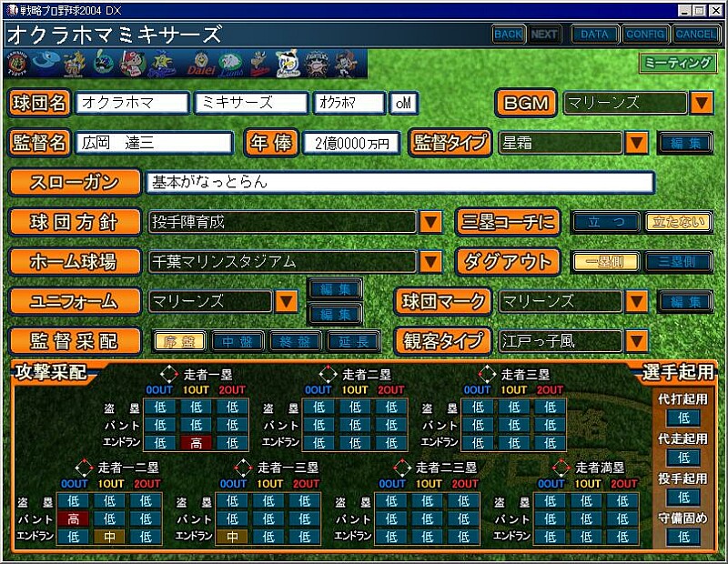Change 走者満塁 2OUT エンドラン cell
This screenshot has height=564, width=728.
[622, 537]
